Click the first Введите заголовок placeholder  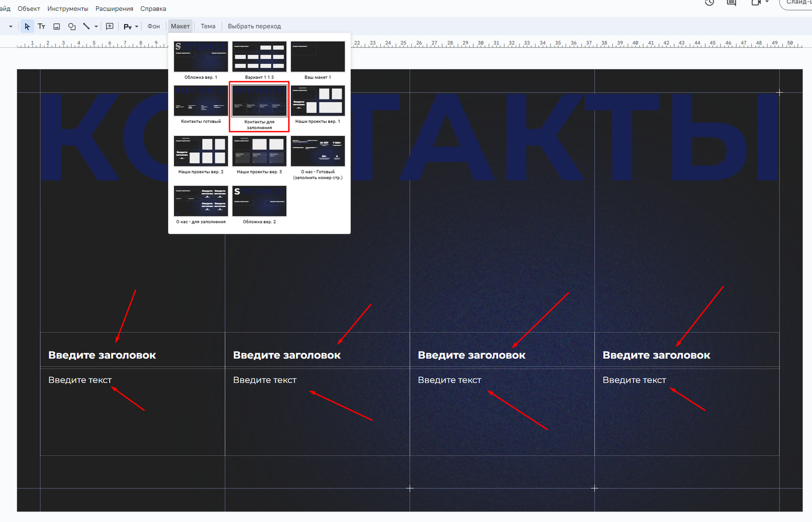(102, 355)
